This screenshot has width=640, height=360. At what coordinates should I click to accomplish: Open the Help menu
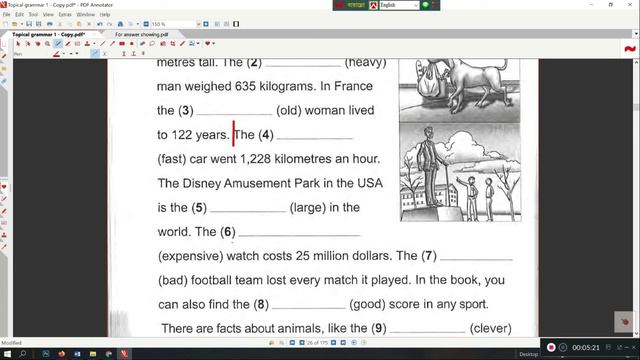click(105, 14)
